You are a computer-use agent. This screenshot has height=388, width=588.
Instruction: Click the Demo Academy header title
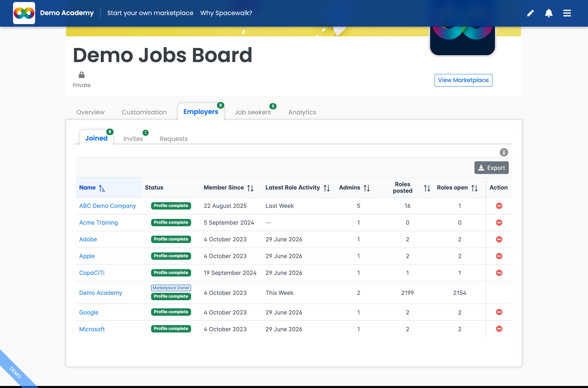[67, 13]
